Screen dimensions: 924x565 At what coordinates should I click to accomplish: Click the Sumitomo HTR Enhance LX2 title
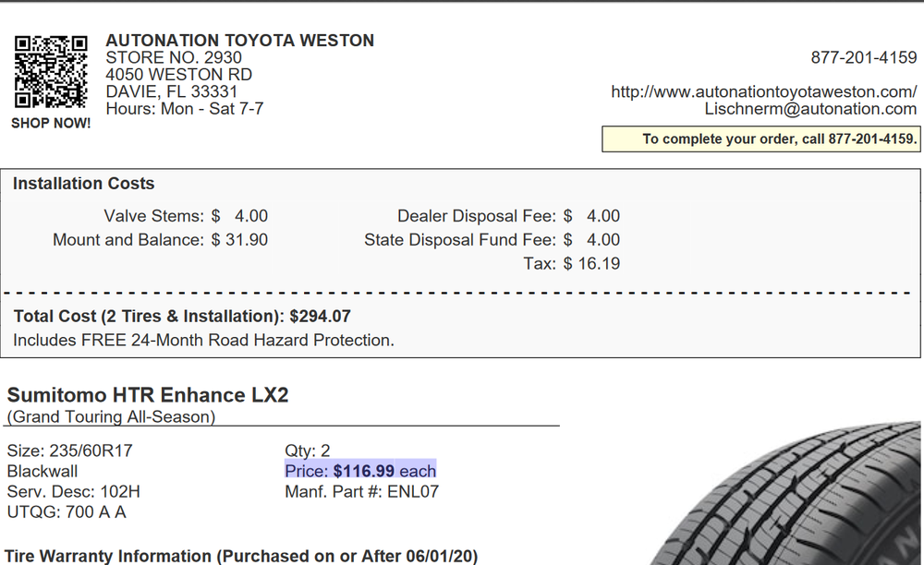click(148, 395)
